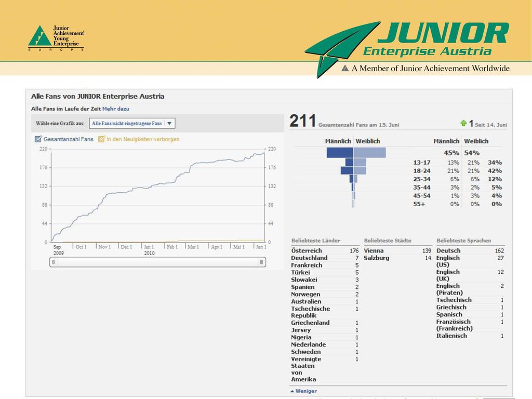Click Alle Fans von JUNIOR Enterprise Austria heading
The image size is (532, 399).
tap(98, 96)
